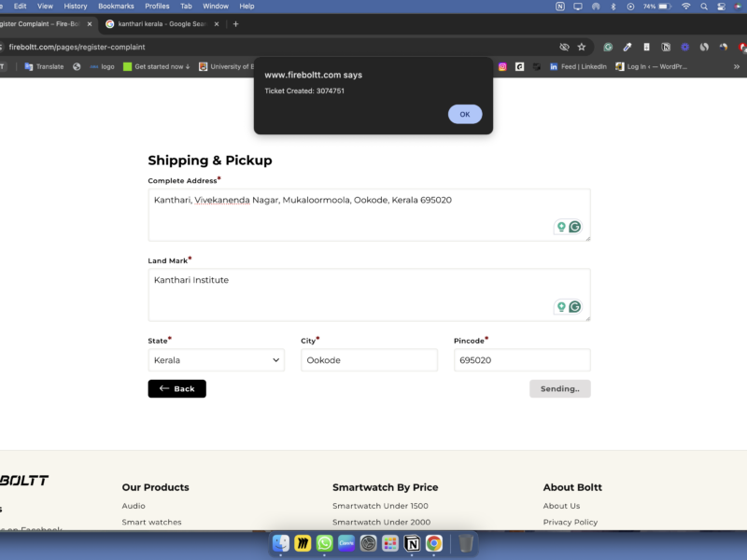Click into the Pincode input field
747x560 pixels.
(521, 360)
